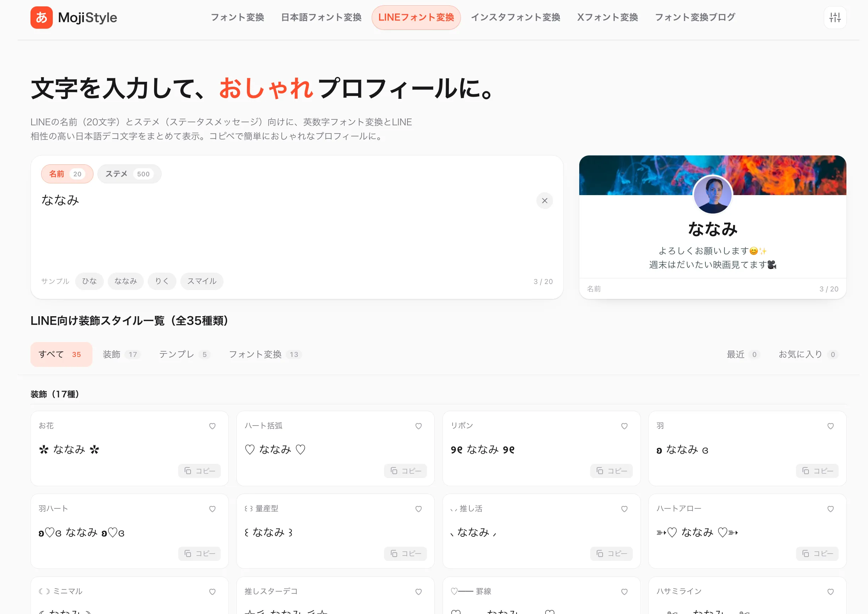This screenshot has height=614, width=868.
Task: Switch to 名前 20 input mode
Action: pos(67,174)
